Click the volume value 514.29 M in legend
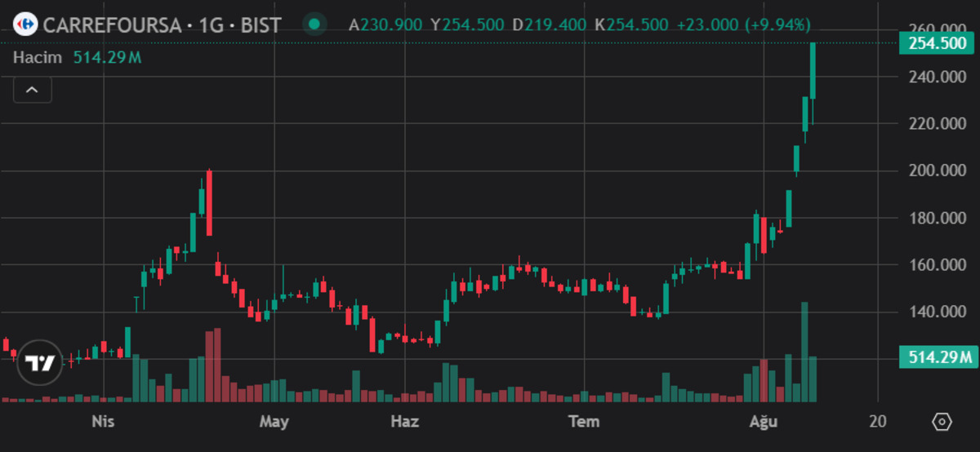 [x=107, y=57]
